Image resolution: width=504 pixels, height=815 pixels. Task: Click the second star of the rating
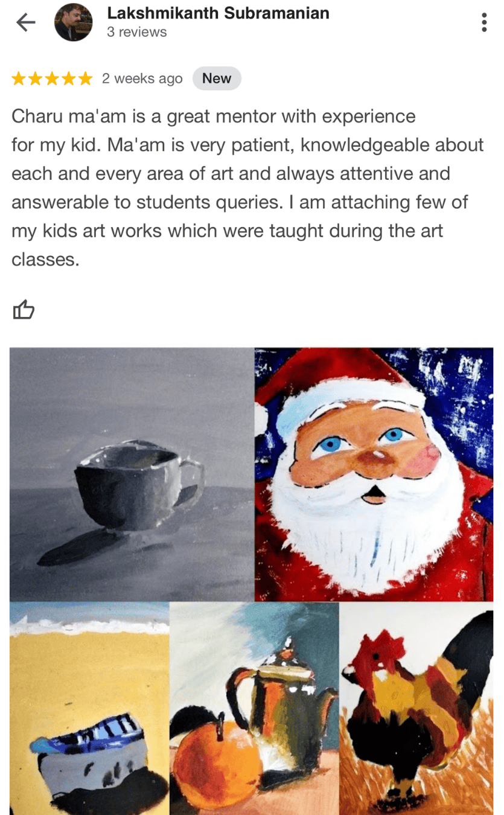[x=36, y=78]
